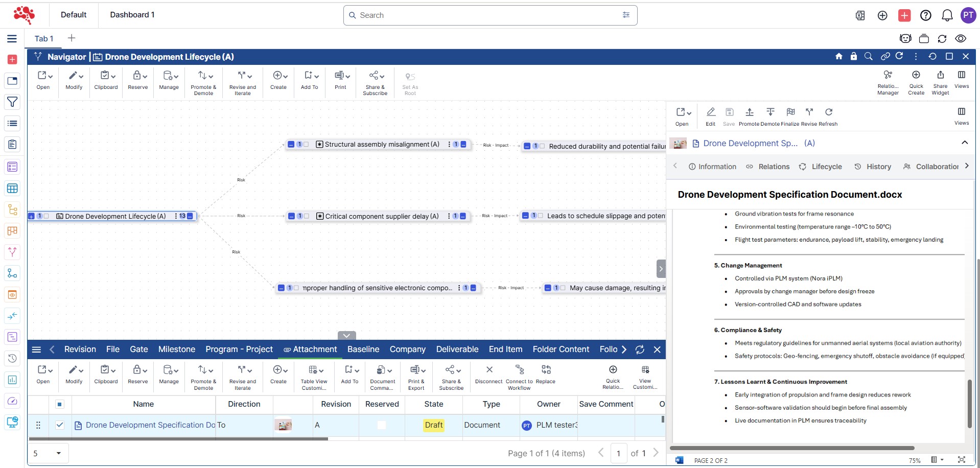Click the notification bell icon
Screen dimensions: 980x468
pyautogui.click(x=947, y=15)
